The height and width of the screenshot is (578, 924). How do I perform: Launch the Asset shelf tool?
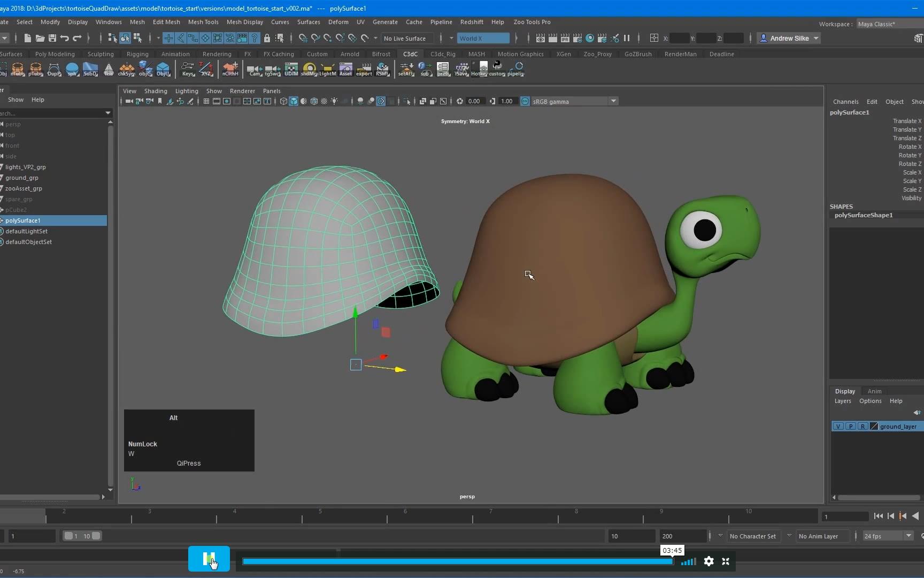click(345, 69)
